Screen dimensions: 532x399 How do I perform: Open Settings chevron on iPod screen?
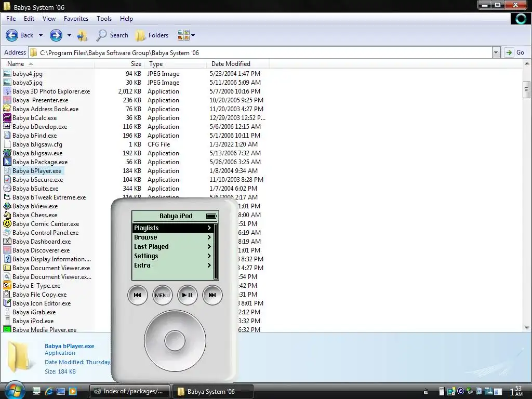pos(209,256)
